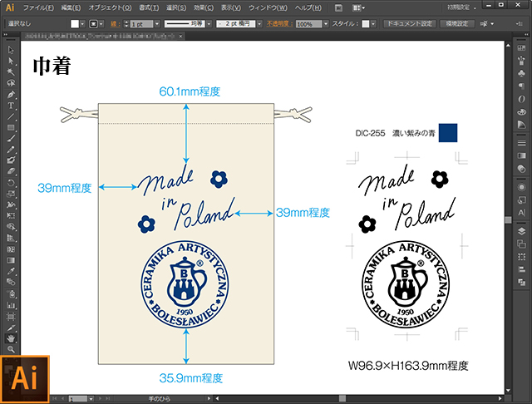Open the Align panel icon
Viewport: 532px width, 404px height.
pyautogui.click(x=521, y=269)
